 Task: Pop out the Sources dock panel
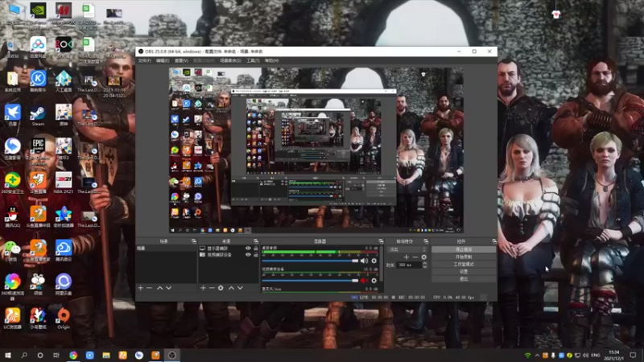tap(256, 241)
